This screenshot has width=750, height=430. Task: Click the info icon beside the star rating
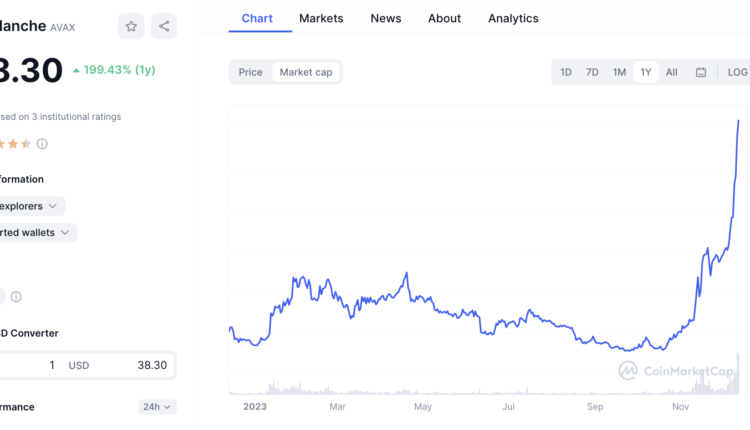click(42, 144)
